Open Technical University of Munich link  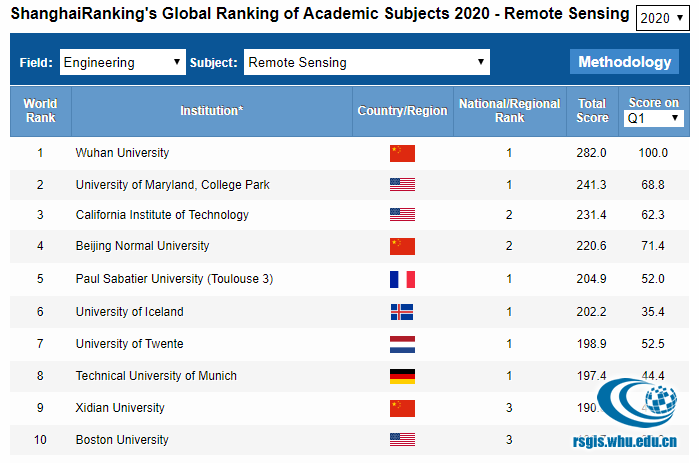click(x=156, y=376)
